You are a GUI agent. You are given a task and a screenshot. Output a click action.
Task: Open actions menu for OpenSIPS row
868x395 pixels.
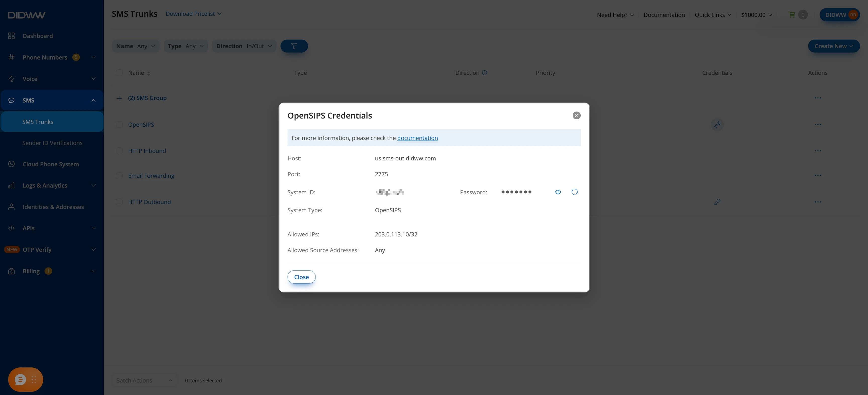pyautogui.click(x=818, y=124)
